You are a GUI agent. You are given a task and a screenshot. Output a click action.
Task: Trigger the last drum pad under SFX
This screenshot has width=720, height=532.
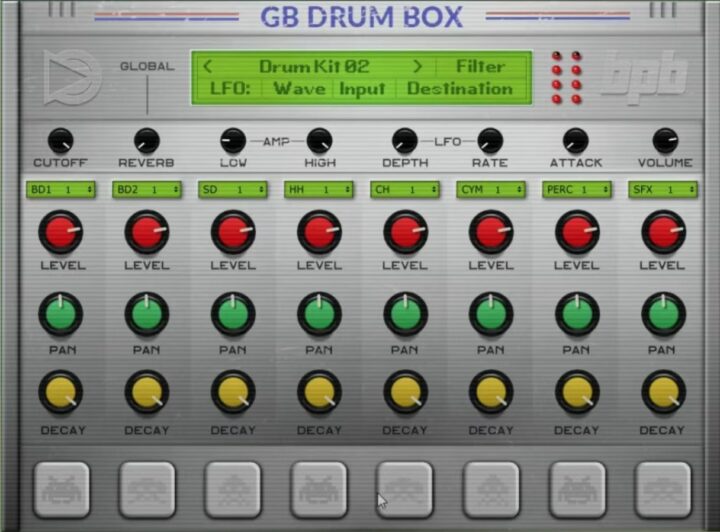click(663, 489)
